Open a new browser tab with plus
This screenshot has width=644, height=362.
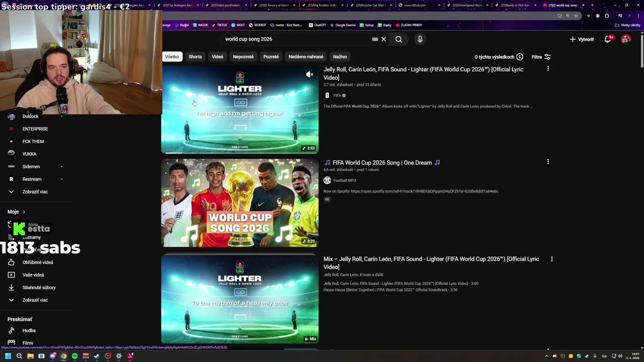click(592, 5)
